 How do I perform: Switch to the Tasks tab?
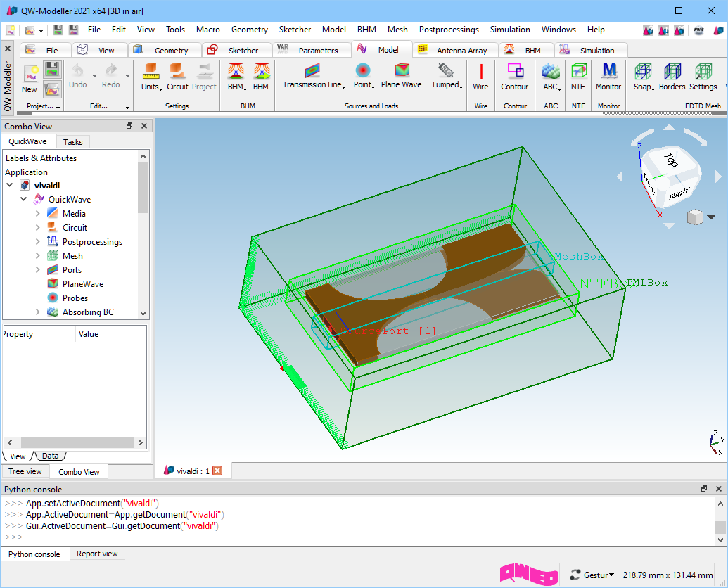(x=73, y=141)
